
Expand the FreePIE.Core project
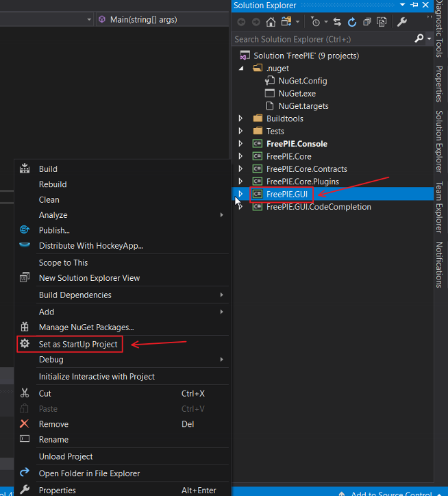(x=240, y=156)
